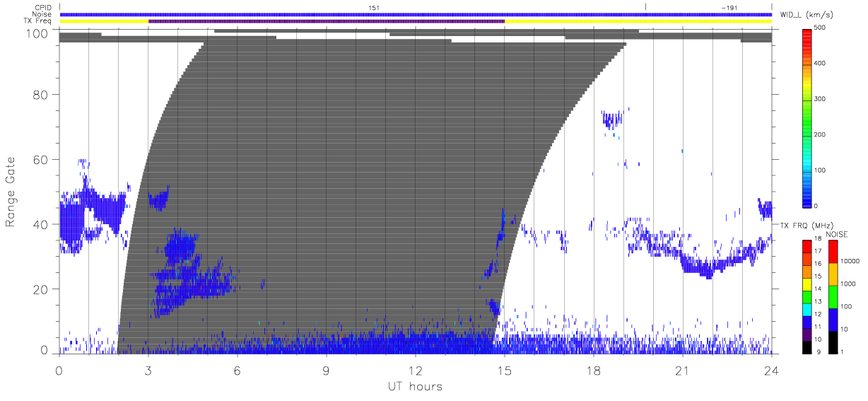The height and width of the screenshot is (401, 868).
Task: Click tick 24 on the UT hours axis
Action: click(771, 370)
